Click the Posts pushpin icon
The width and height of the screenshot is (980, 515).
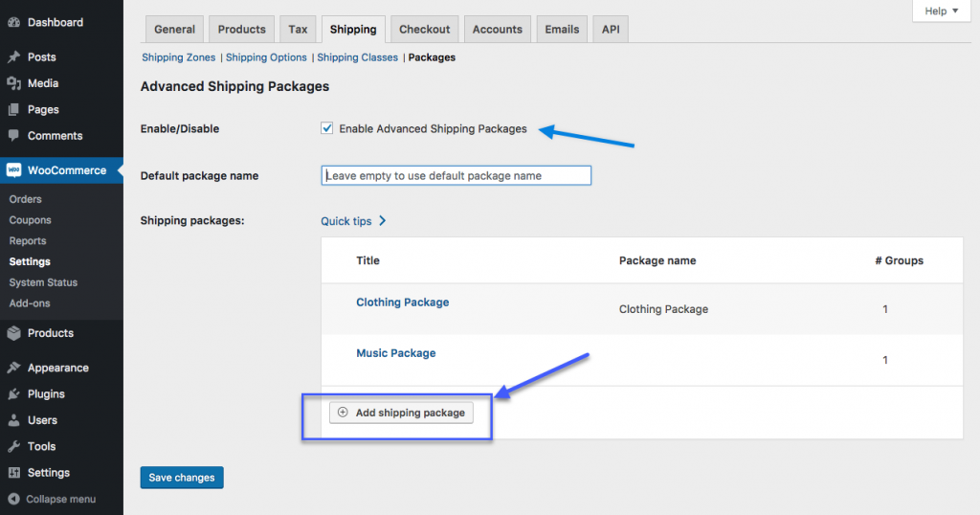tap(13, 56)
